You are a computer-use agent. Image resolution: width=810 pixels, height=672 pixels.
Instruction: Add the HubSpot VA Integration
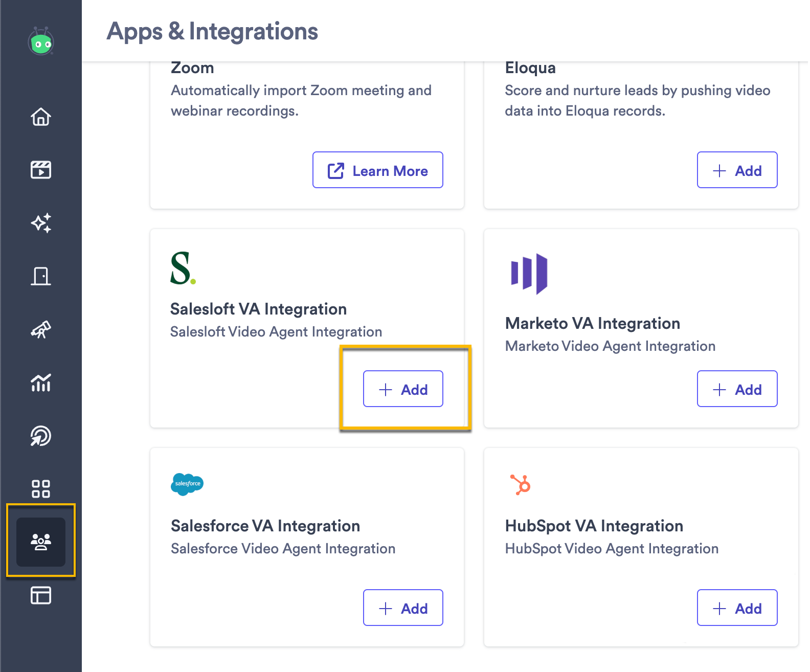point(737,608)
